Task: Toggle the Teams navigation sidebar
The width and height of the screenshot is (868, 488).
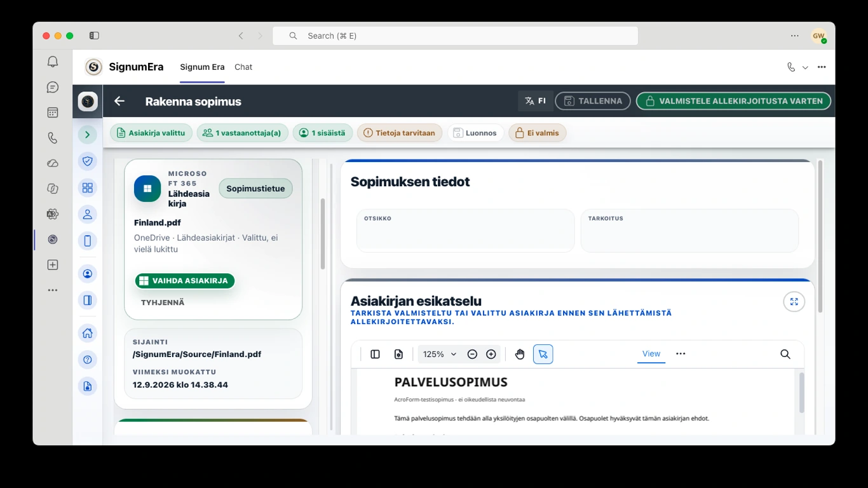Action: (x=94, y=36)
